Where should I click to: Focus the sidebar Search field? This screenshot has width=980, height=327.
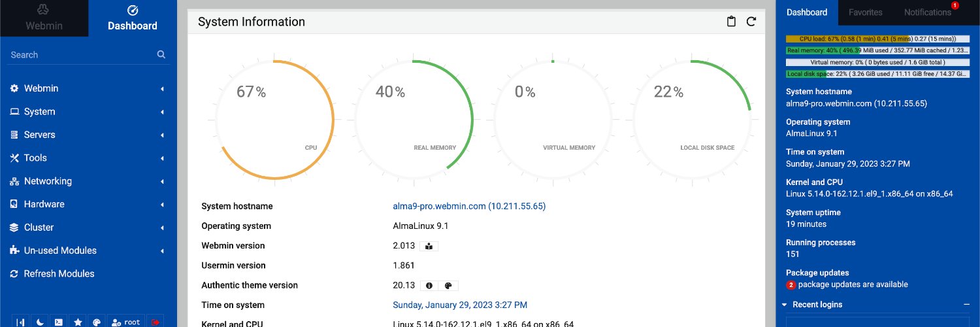click(x=88, y=55)
